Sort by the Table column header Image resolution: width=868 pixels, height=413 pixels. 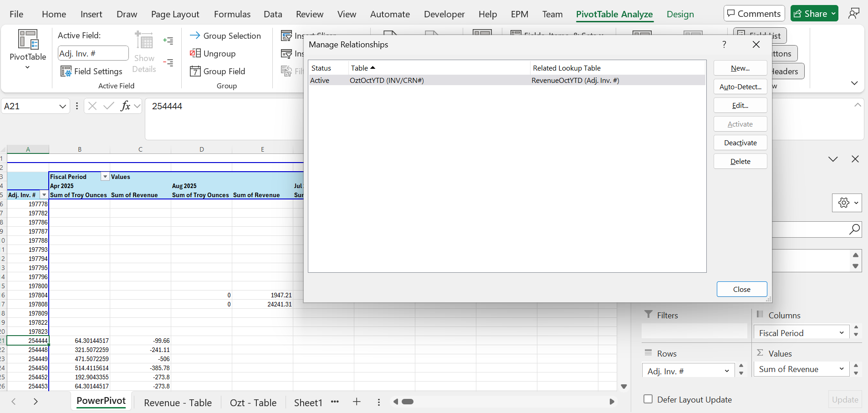(439, 68)
